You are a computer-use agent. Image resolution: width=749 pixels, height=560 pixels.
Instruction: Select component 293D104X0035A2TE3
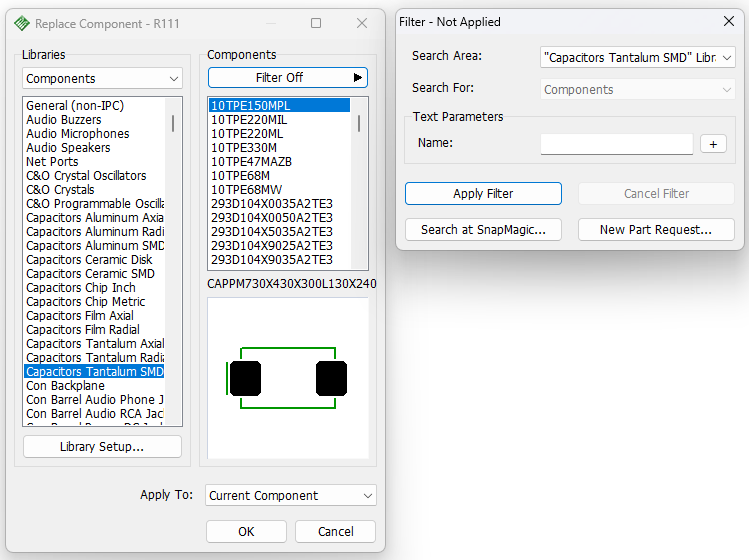click(279, 204)
